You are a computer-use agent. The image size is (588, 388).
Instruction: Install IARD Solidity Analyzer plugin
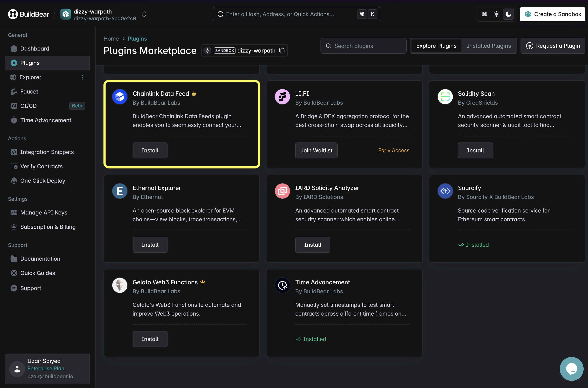(x=313, y=245)
